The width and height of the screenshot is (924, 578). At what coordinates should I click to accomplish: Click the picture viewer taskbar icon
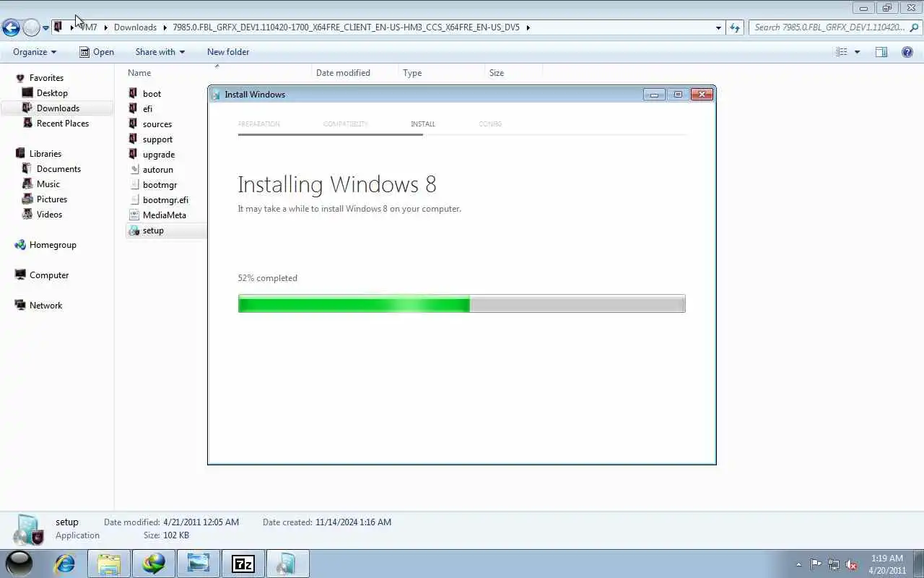click(198, 564)
